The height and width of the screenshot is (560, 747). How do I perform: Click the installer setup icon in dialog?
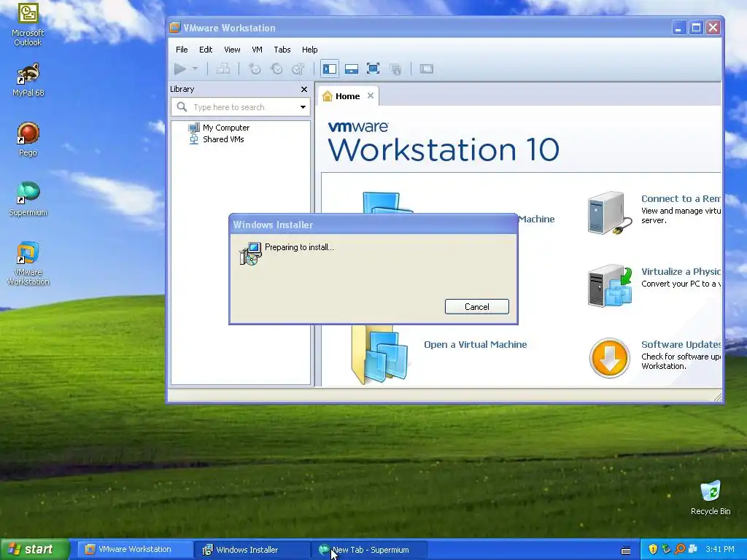pyautogui.click(x=250, y=253)
